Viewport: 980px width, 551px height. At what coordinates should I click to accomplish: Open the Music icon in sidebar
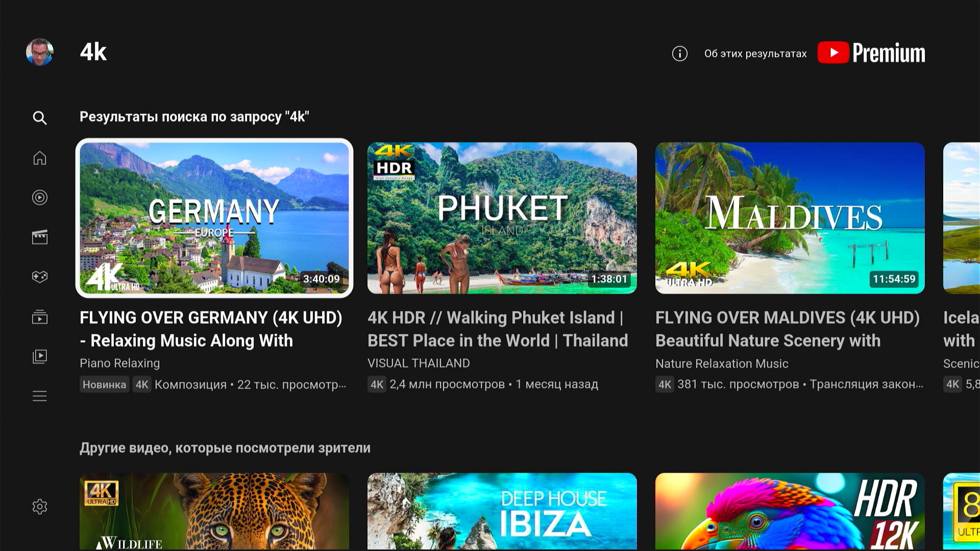point(40,197)
